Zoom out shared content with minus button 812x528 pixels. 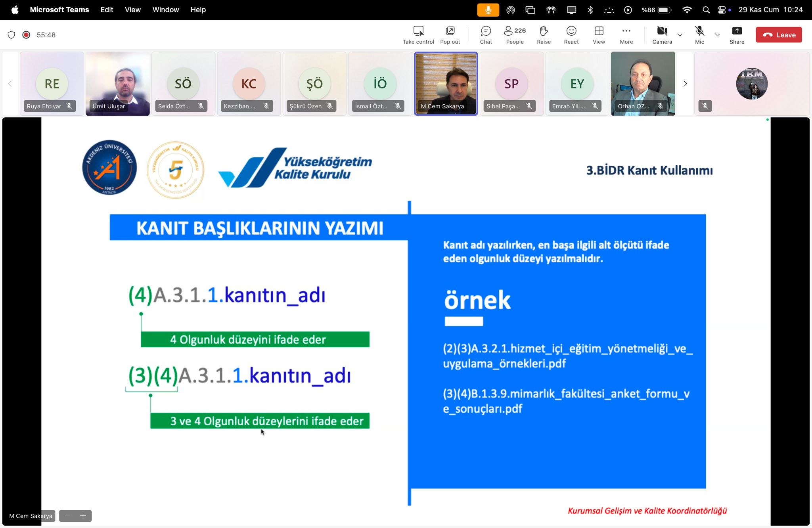point(67,516)
